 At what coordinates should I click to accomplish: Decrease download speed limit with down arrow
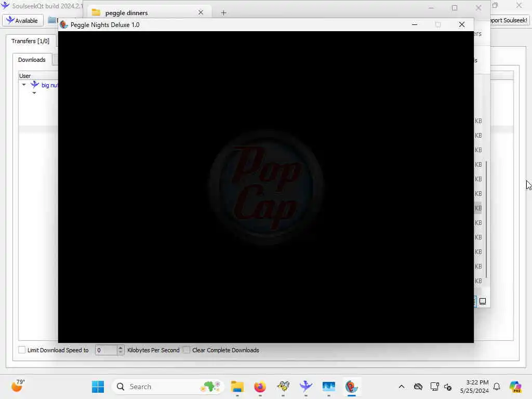click(x=121, y=353)
